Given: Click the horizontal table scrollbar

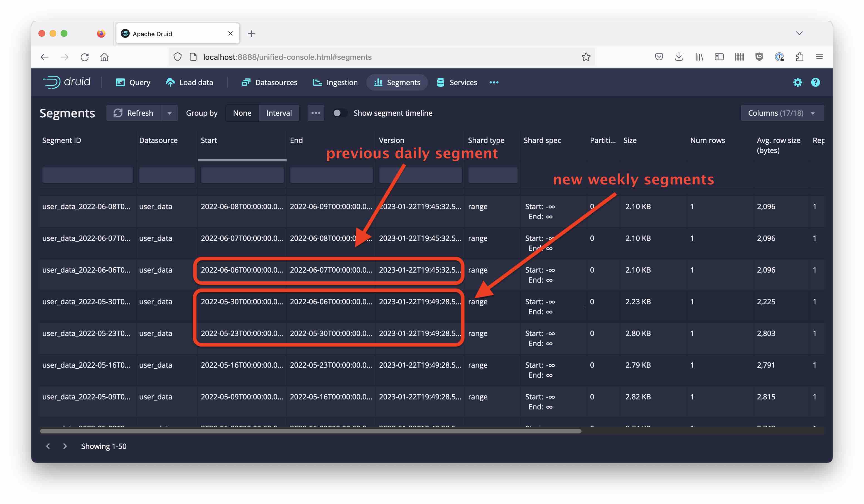Looking at the screenshot, I should point(310,431).
